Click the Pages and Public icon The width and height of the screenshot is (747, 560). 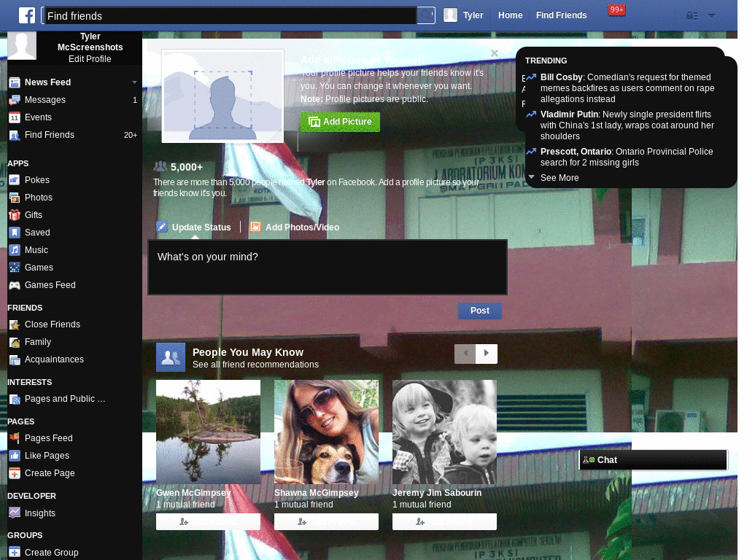(15, 399)
